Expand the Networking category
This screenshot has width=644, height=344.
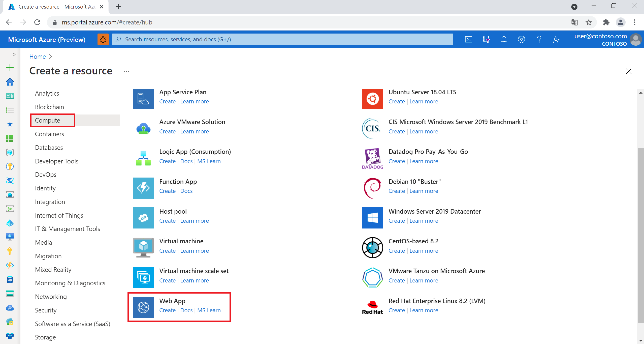coord(51,297)
